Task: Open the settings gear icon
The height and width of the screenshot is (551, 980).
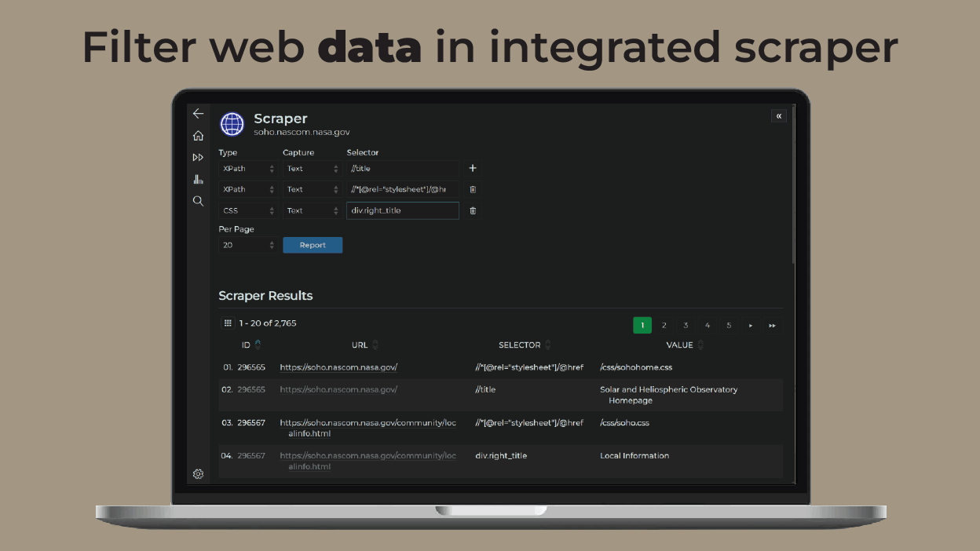Action: [x=198, y=474]
